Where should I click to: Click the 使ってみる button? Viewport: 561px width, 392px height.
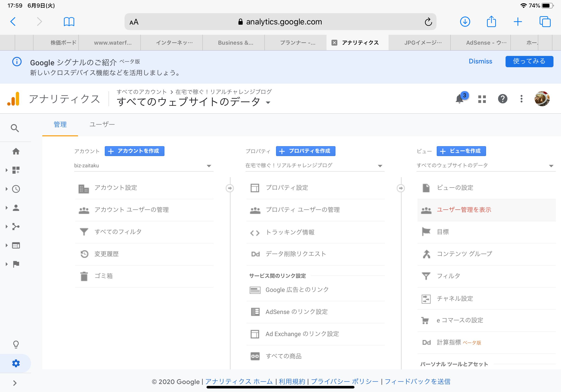click(x=529, y=61)
